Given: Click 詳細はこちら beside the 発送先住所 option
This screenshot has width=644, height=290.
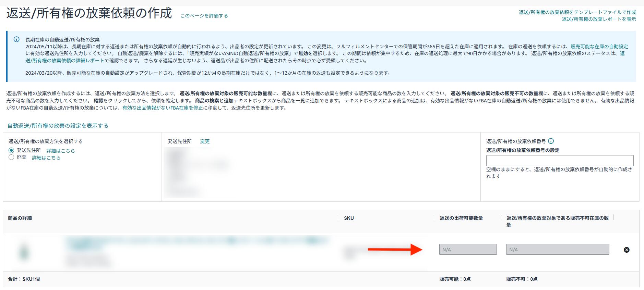Looking at the screenshot, I should 60,151.
